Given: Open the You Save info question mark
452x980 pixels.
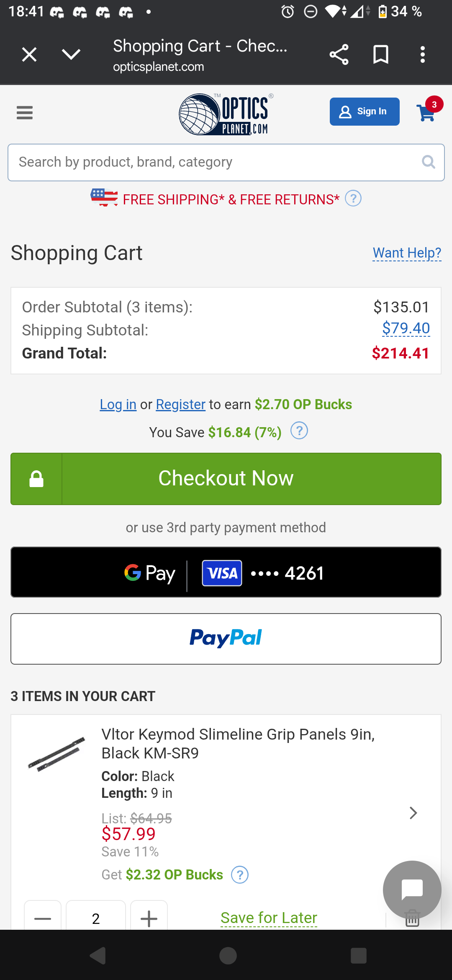Looking at the screenshot, I should coord(299,431).
